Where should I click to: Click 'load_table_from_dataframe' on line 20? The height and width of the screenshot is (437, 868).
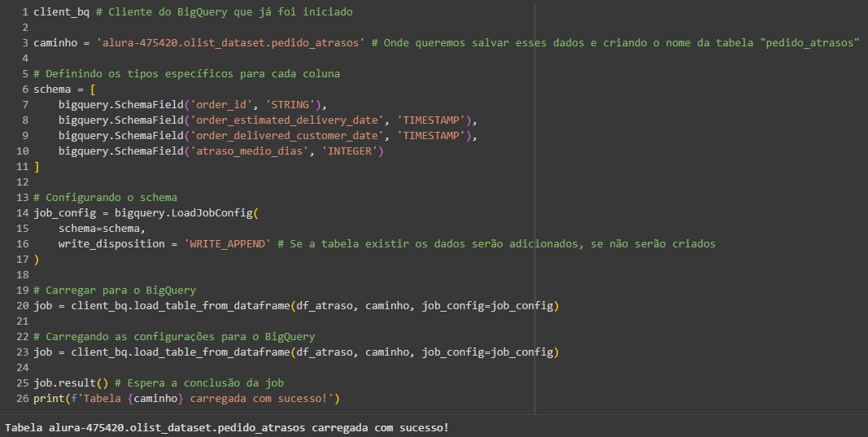212,306
